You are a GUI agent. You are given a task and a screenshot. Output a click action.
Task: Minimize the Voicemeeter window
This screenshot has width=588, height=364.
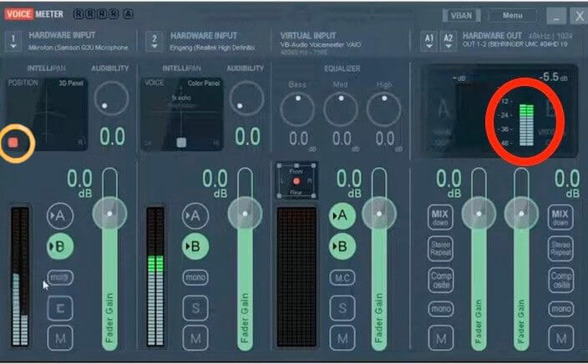pyautogui.click(x=556, y=16)
